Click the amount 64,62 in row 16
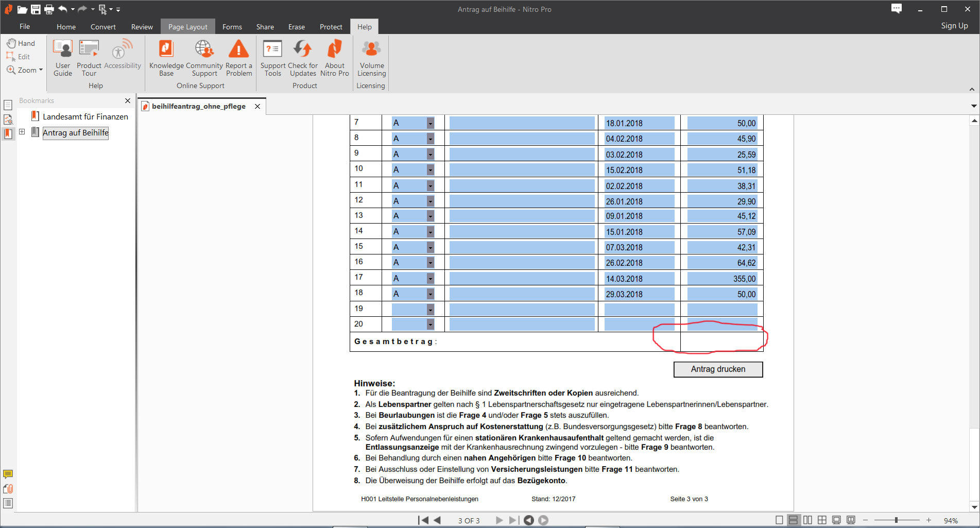980x528 pixels. [746, 263]
